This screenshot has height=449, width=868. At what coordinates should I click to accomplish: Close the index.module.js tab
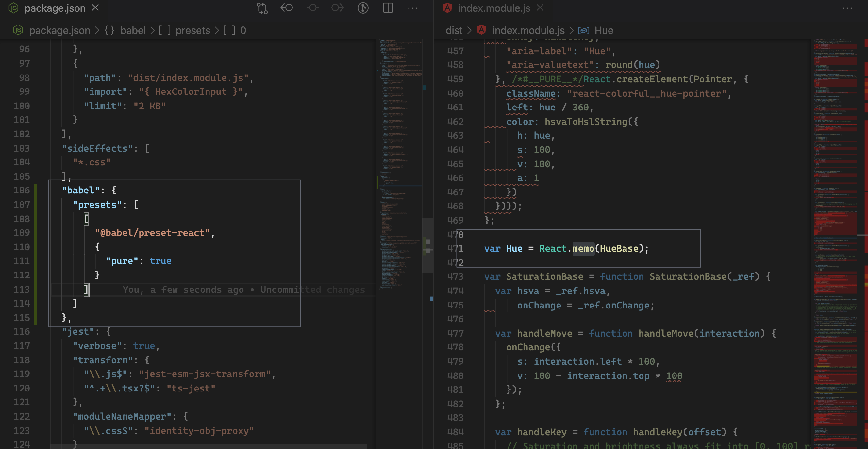[x=540, y=8]
